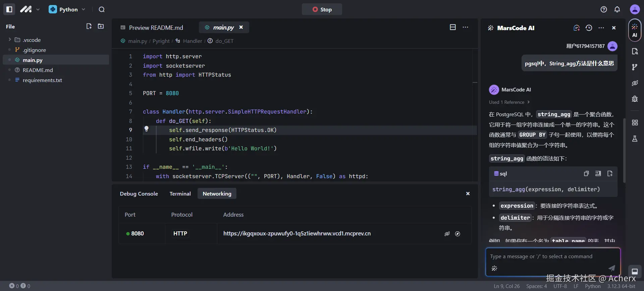This screenshot has height=291, width=644.
Task: Open the debug bug icon in right sidebar
Action: (x=635, y=99)
